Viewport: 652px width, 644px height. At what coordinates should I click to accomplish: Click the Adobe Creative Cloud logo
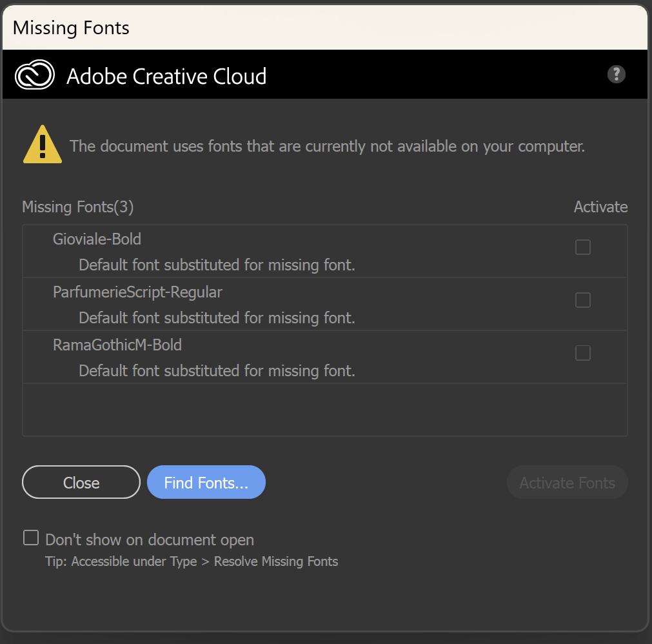pyautogui.click(x=34, y=74)
